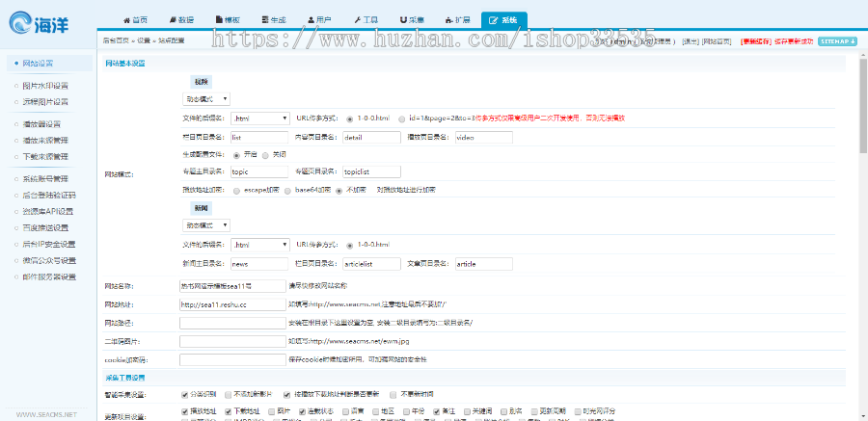Open 邮件服务器设置 in the sidebar
Viewport: 868px width, 421px height.
click(49, 276)
